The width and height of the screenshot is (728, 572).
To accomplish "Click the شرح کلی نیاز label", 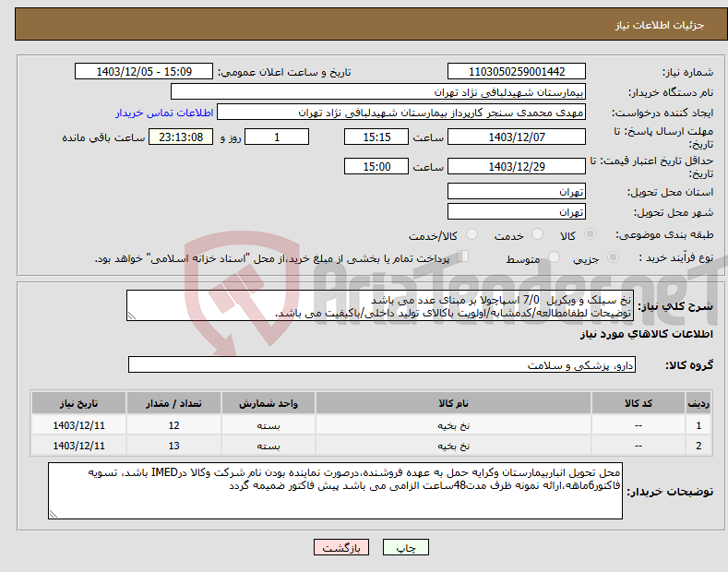I will pyautogui.click(x=675, y=306).
